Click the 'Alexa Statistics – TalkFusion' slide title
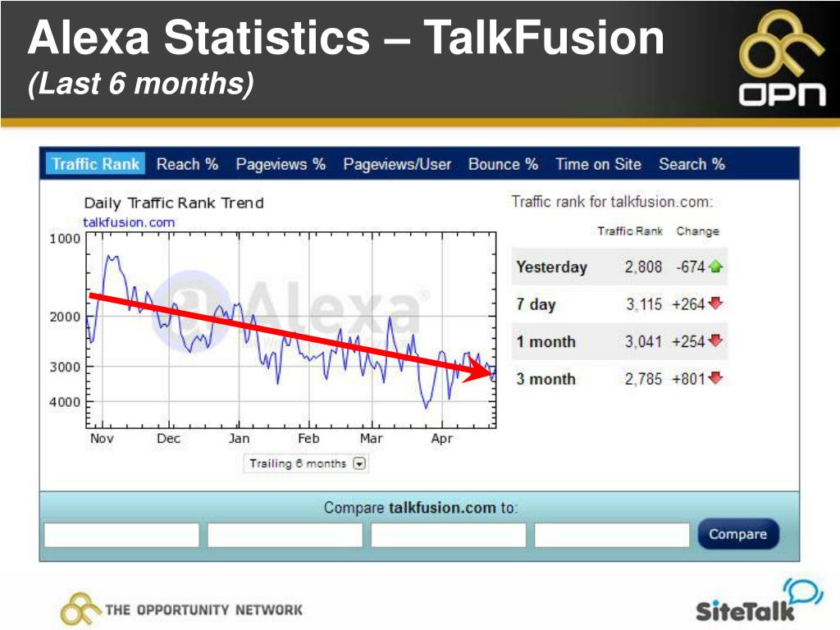Image resolution: width=840 pixels, height=630 pixels. pyautogui.click(x=346, y=38)
